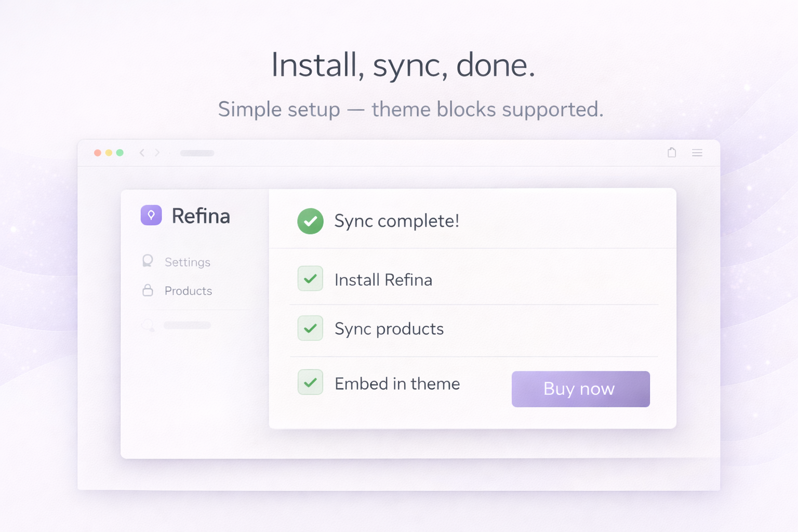The image size is (798, 532).
Task: Click the browser address bar placeholder
Action: click(x=197, y=153)
